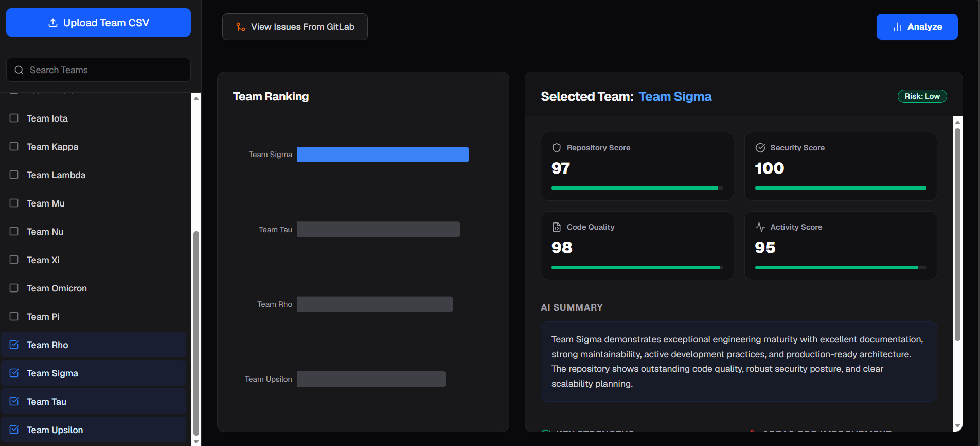Click the file code icon beside Code Quality
This screenshot has width=980, height=446.
[x=557, y=227]
